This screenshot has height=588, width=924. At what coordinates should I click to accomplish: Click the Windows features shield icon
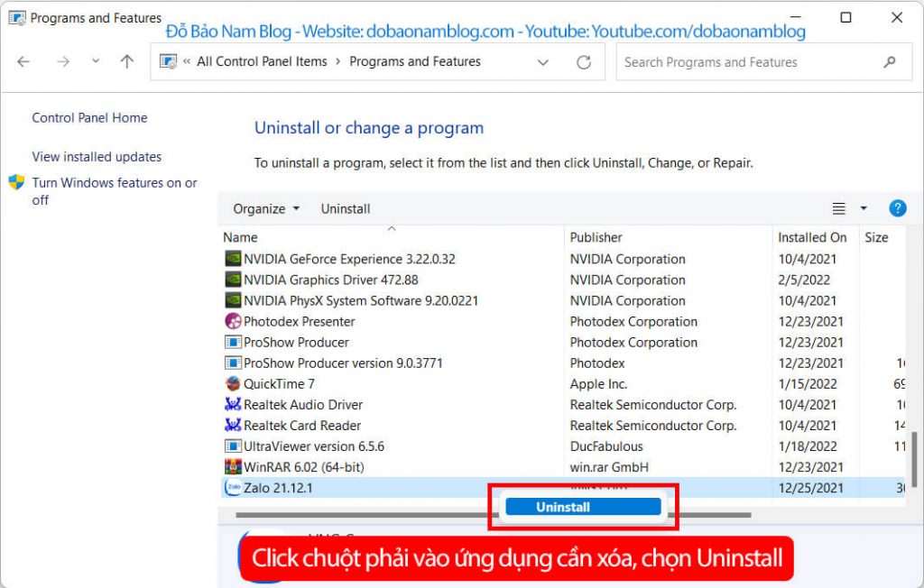point(16,182)
